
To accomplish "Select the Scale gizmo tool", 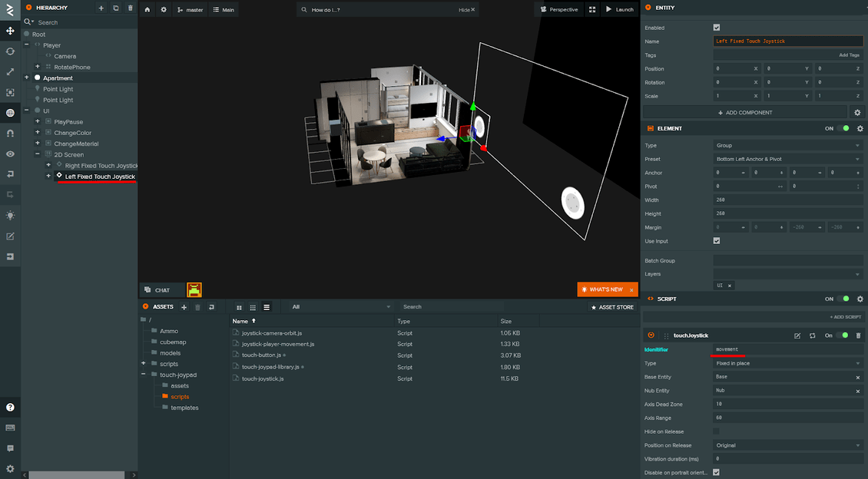I will tap(10, 71).
